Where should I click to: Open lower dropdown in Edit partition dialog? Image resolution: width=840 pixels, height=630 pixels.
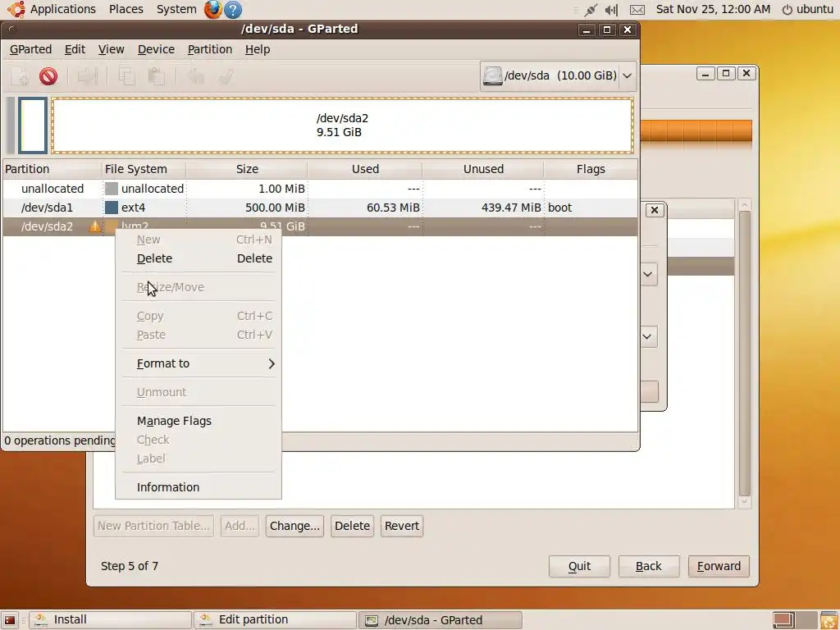click(647, 336)
